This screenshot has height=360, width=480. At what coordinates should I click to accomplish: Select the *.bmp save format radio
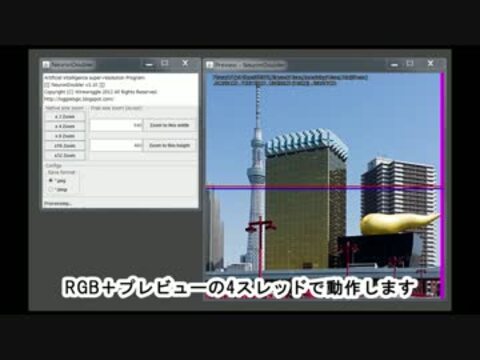click(x=51, y=189)
